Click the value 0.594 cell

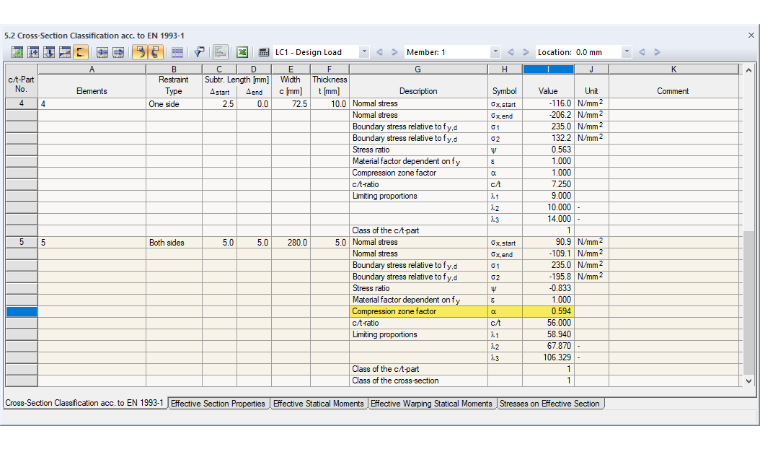(x=548, y=311)
